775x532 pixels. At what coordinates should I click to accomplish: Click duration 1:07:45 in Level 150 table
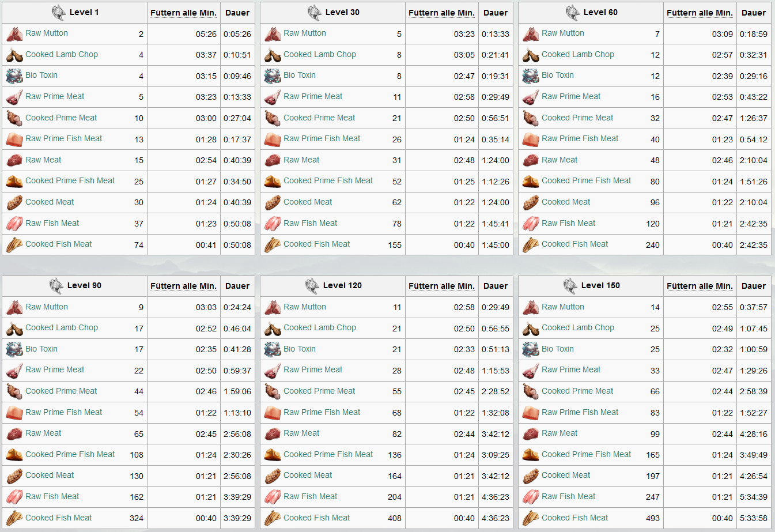[x=754, y=329]
